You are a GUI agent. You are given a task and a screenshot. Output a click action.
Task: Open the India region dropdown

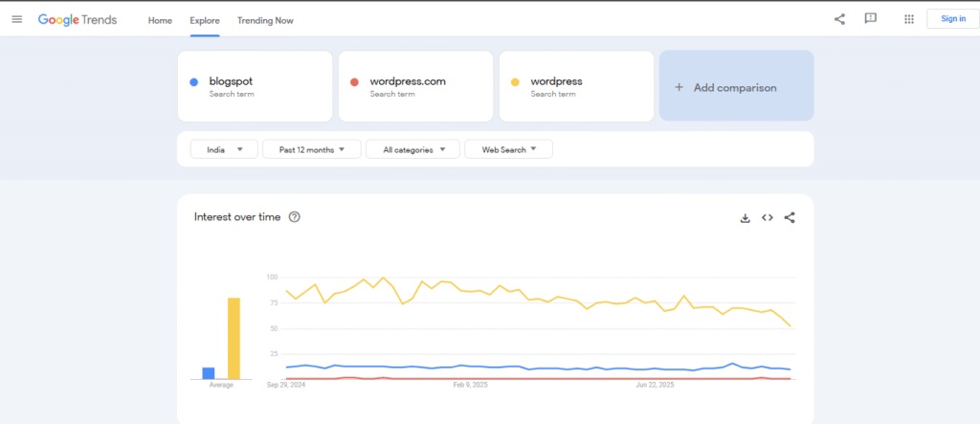224,149
